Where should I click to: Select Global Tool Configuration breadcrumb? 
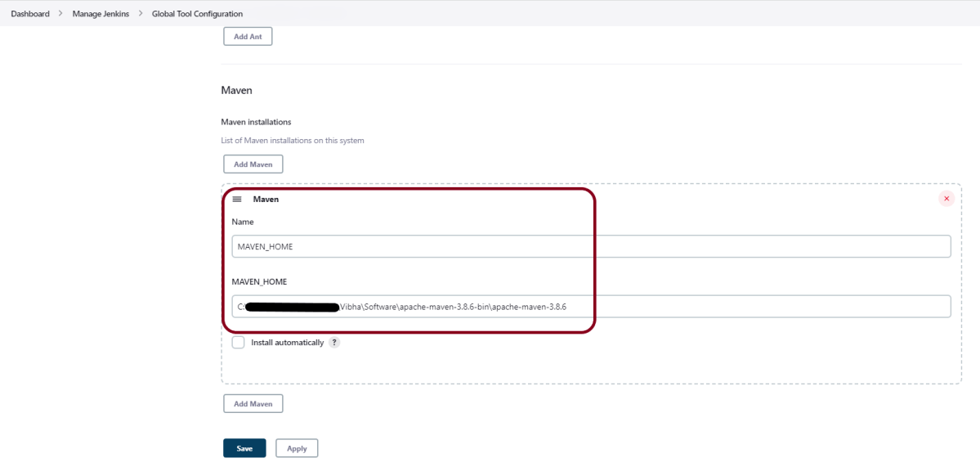click(197, 14)
